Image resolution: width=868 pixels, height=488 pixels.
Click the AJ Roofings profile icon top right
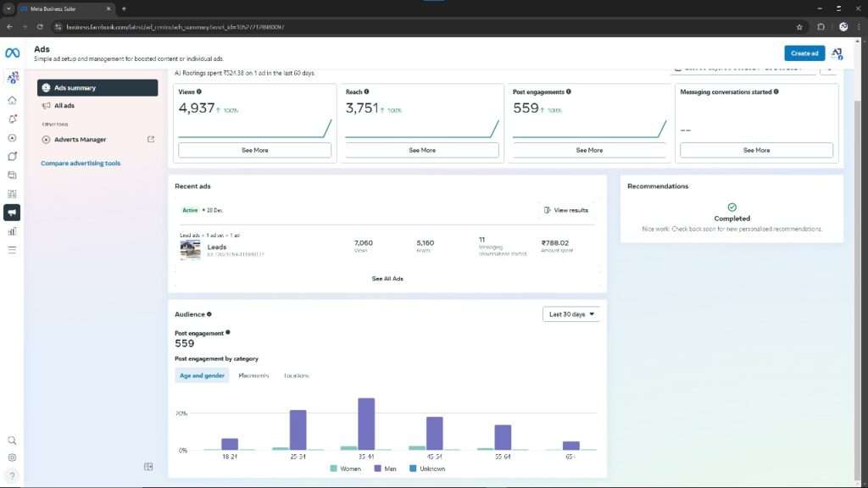[x=837, y=53]
